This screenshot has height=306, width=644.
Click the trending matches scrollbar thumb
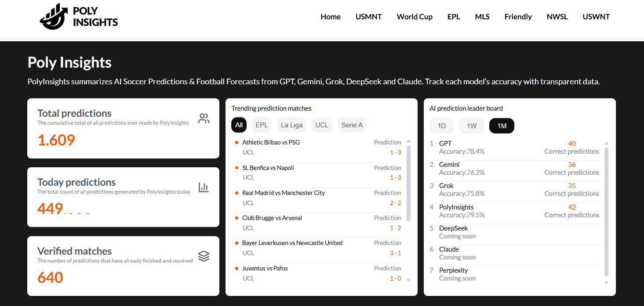pos(409,182)
